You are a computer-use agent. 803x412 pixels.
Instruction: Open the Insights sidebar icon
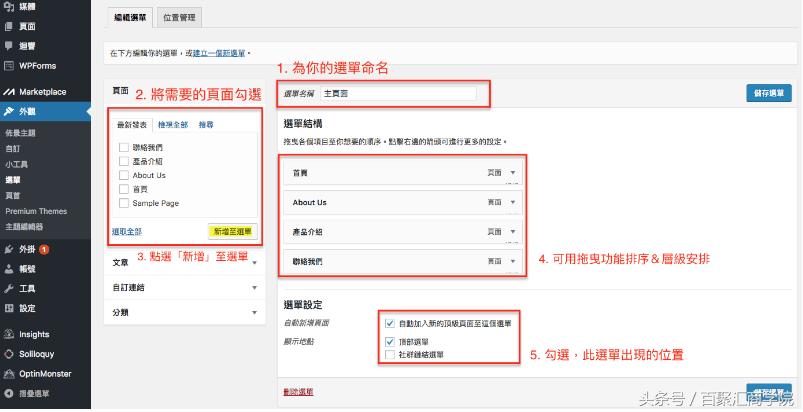(x=9, y=334)
